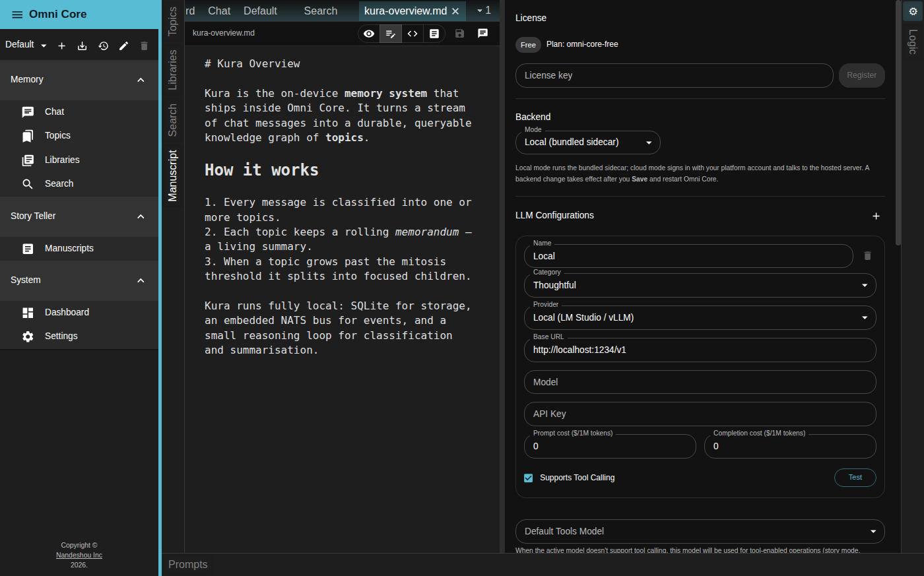Click the API Key input field

click(x=700, y=414)
